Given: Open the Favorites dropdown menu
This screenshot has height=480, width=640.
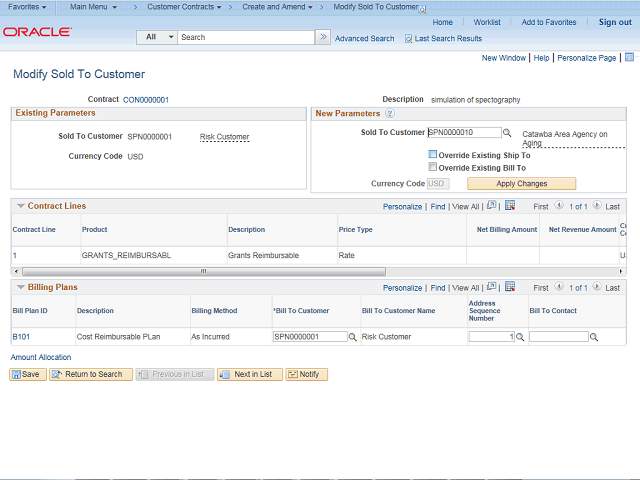Looking at the screenshot, I should click(27, 7).
